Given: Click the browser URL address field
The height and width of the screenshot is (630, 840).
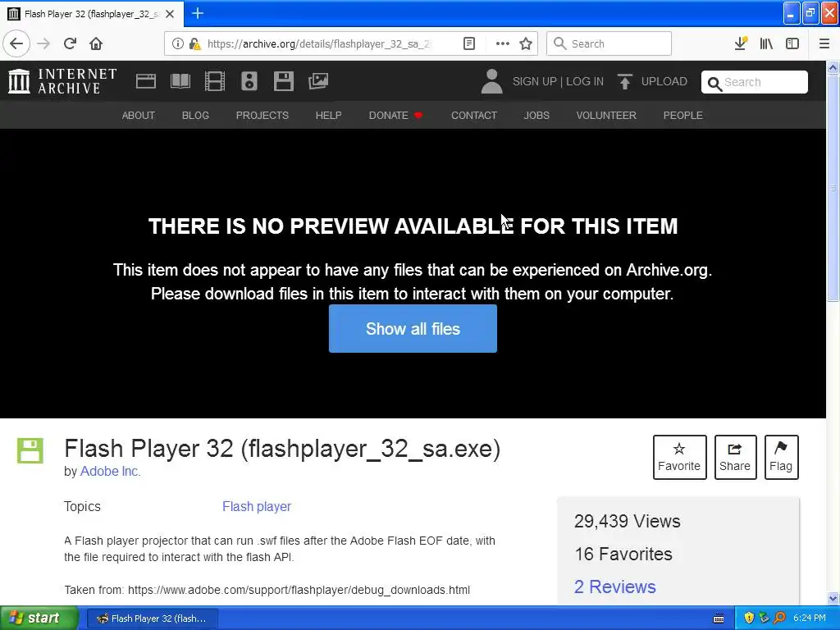Looking at the screenshot, I should tap(319, 43).
